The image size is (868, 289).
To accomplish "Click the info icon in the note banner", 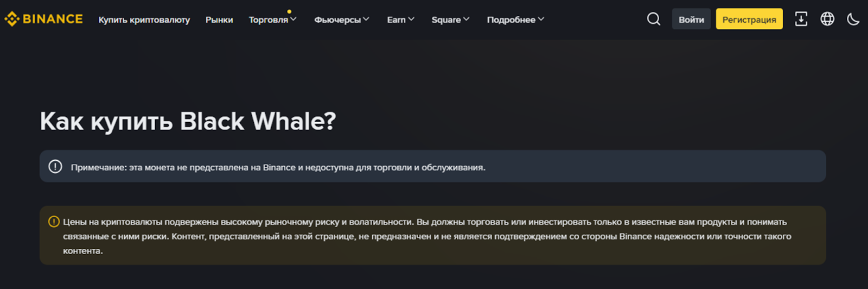I will (55, 167).
